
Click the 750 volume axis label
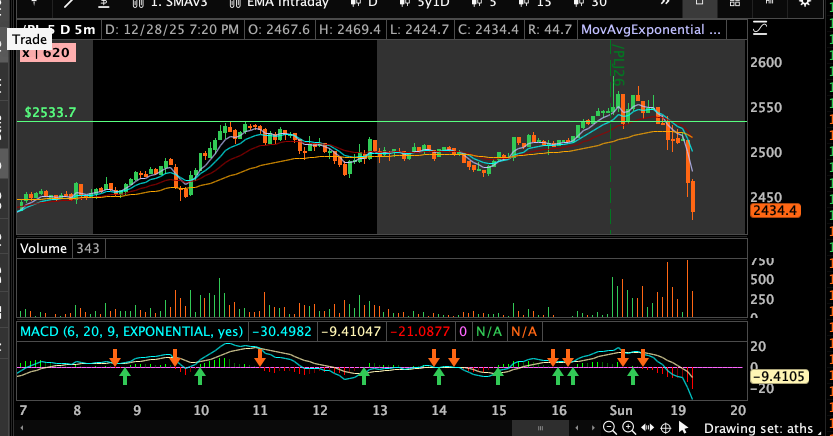pos(762,261)
